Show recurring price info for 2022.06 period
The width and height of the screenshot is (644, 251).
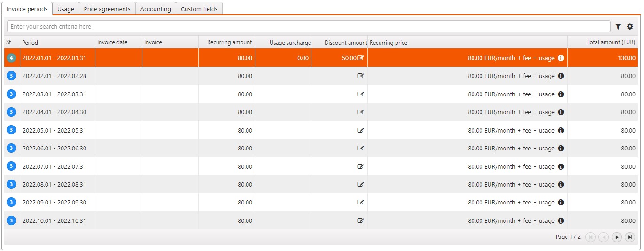pos(560,148)
